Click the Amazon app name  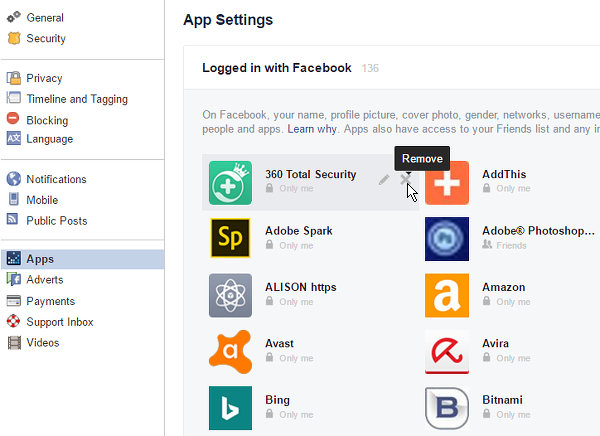[504, 287]
